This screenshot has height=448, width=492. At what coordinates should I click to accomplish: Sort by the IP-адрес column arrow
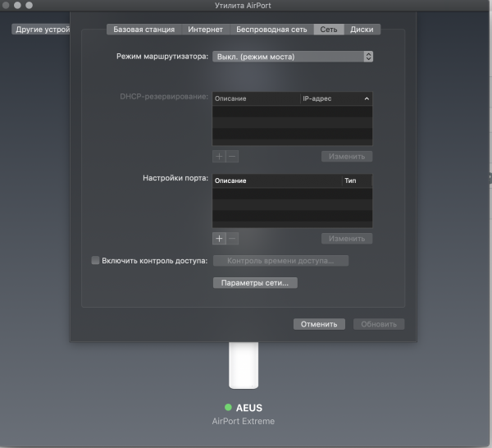(x=367, y=98)
